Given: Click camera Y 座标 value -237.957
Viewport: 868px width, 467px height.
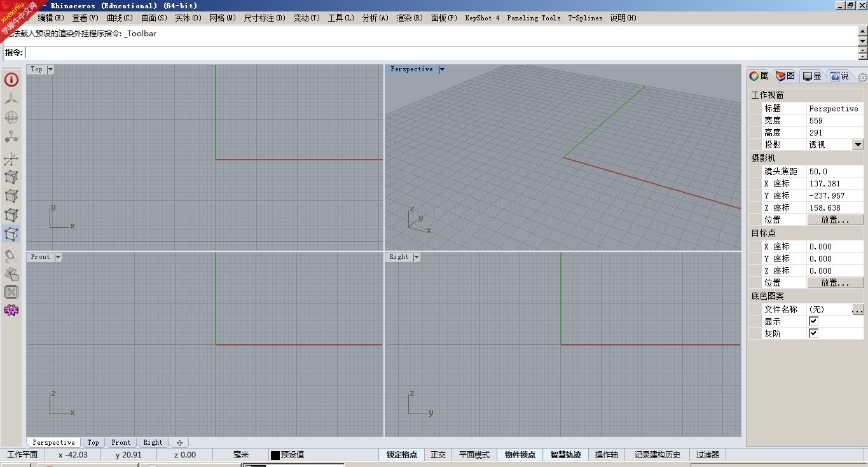Looking at the screenshot, I should 835,195.
